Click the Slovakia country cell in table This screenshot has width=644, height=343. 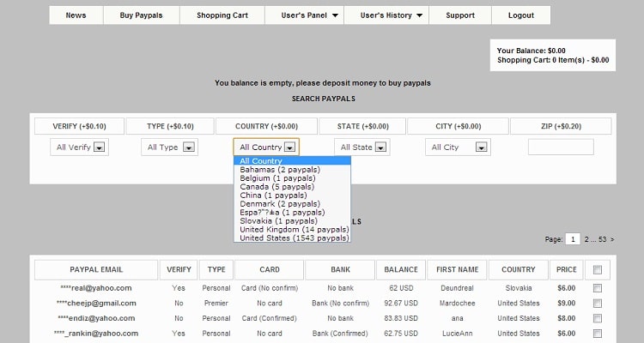tap(519, 288)
